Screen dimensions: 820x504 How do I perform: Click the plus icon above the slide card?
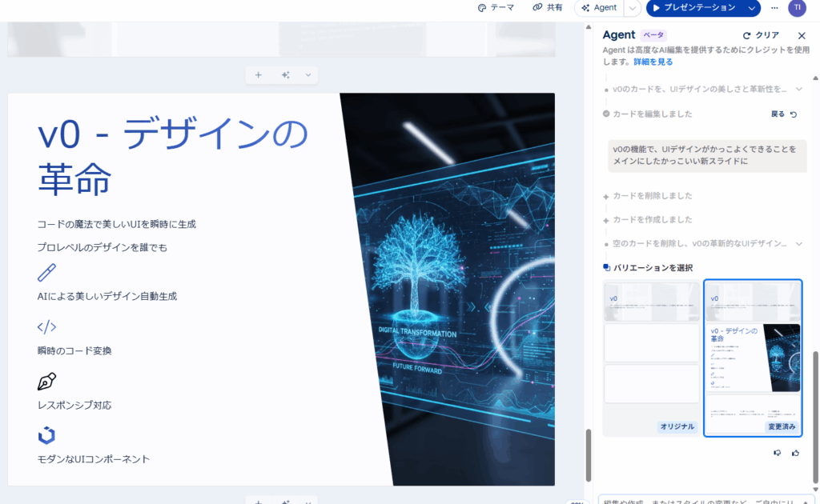pyautogui.click(x=258, y=75)
